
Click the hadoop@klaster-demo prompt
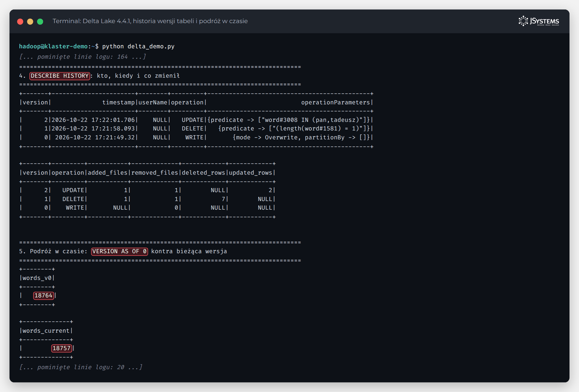coord(53,47)
